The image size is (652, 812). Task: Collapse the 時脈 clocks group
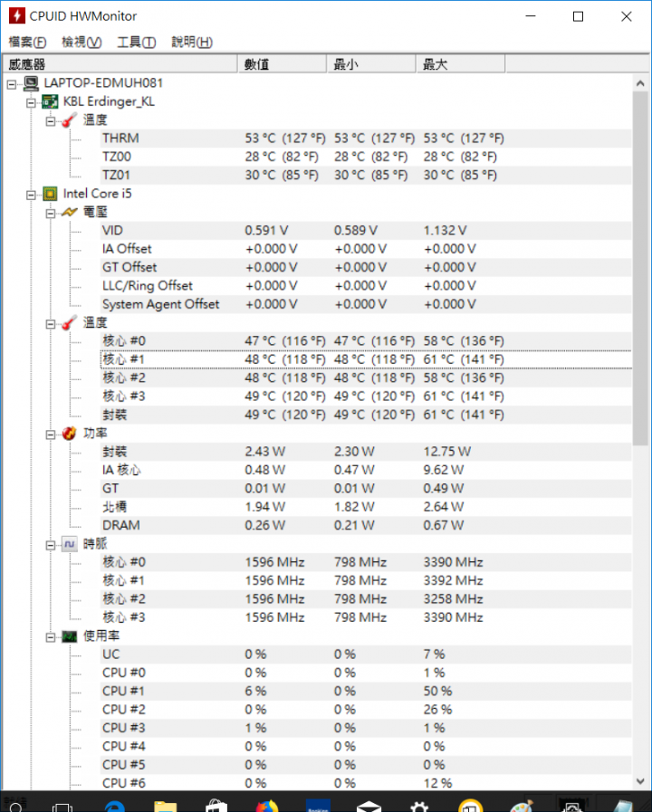point(50,545)
